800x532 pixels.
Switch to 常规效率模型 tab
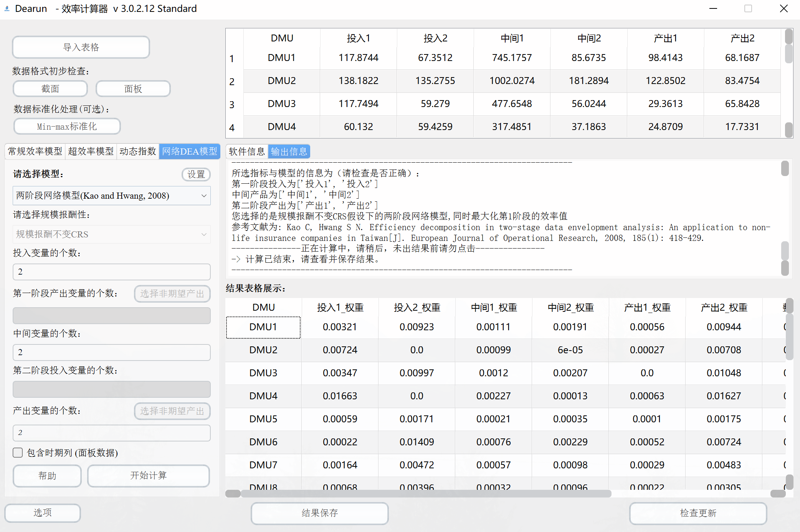coord(35,151)
